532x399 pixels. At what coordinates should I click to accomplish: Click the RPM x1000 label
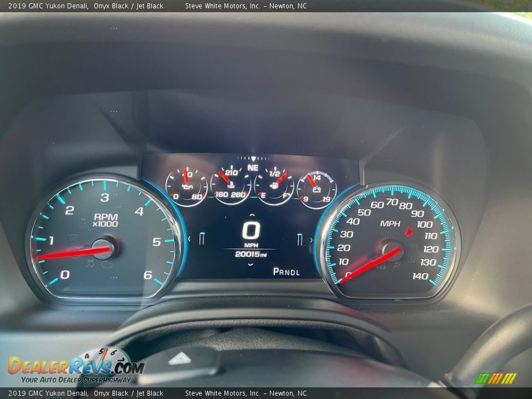click(105, 220)
